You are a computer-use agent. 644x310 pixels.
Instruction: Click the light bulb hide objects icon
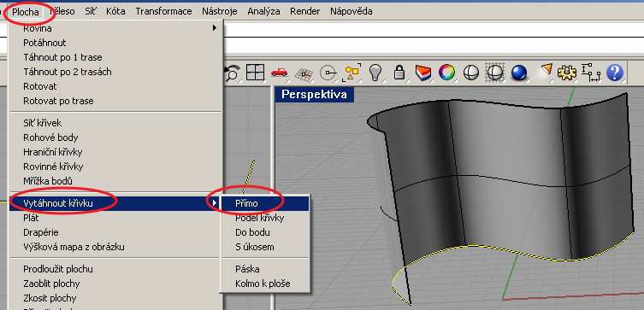pyautogui.click(x=375, y=73)
